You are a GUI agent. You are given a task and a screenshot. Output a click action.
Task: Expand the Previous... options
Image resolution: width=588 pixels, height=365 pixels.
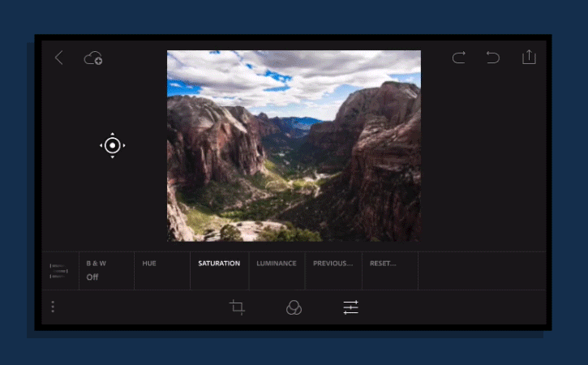pyautogui.click(x=333, y=264)
